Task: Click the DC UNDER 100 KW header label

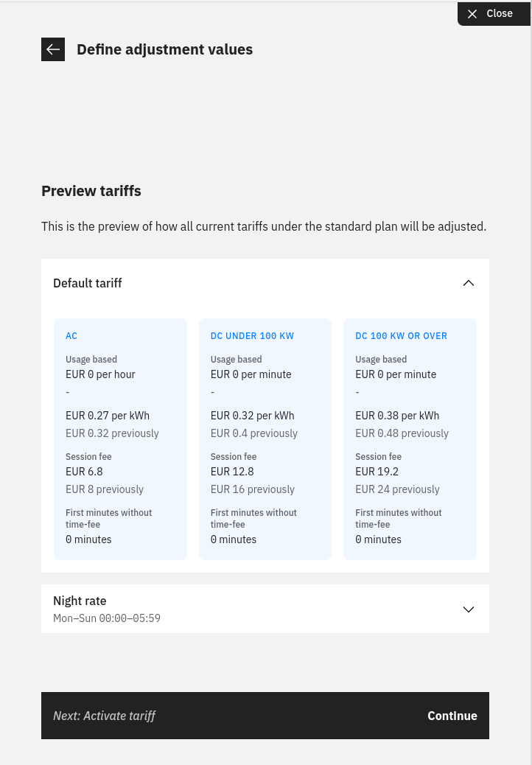Action: point(252,336)
